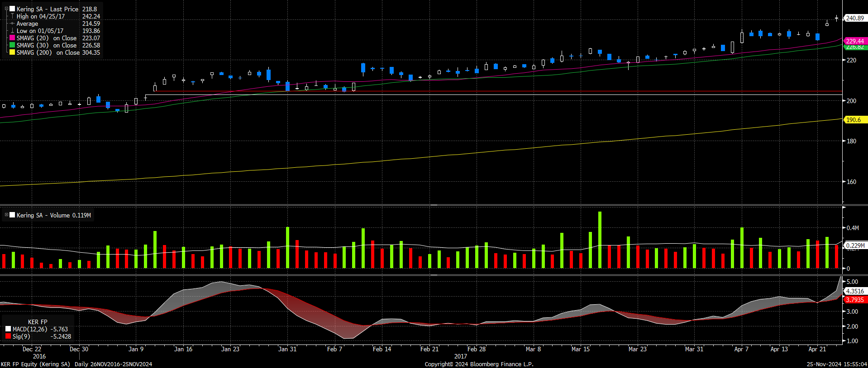Screen dimensions: 868x368
Task: Click the 0.229M volume axis tag
Action: 855,245
